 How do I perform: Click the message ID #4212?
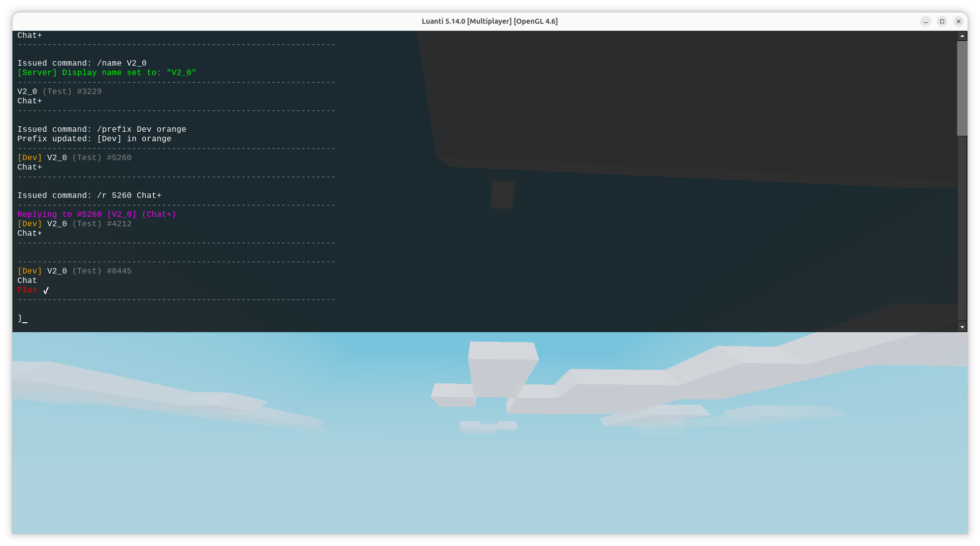point(119,224)
